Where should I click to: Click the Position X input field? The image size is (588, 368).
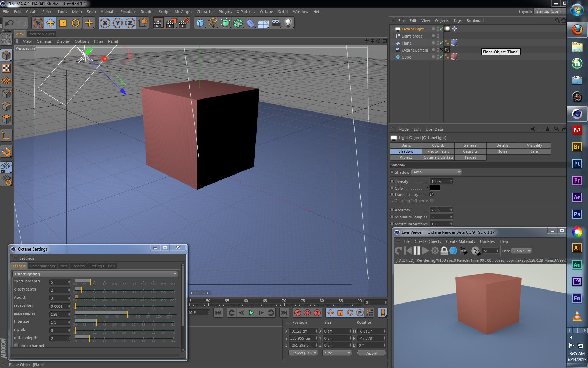pos(303,331)
